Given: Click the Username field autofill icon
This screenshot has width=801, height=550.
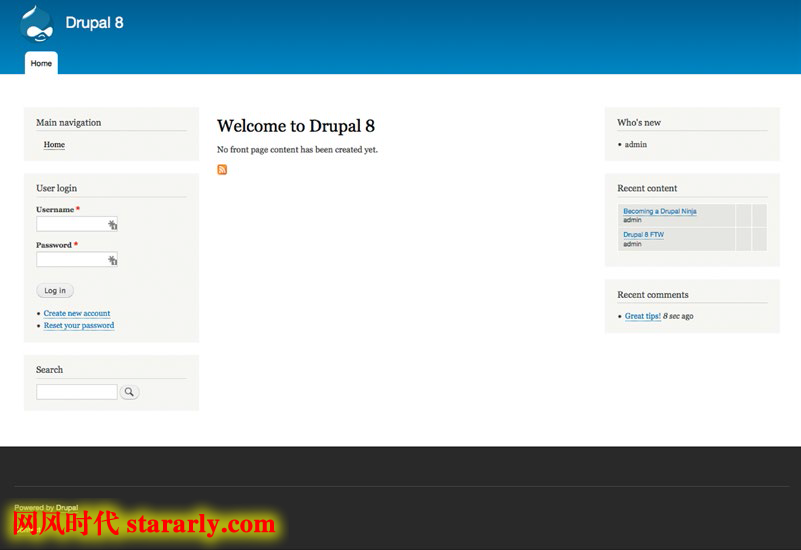Looking at the screenshot, I should click(112, 224).
